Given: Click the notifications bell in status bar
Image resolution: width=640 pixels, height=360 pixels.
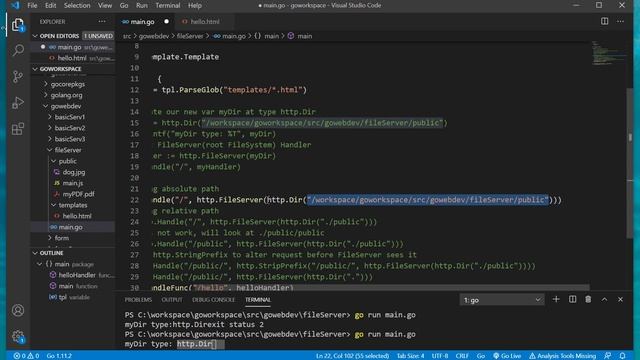Looking at the screenshot, I should [622, 356].
